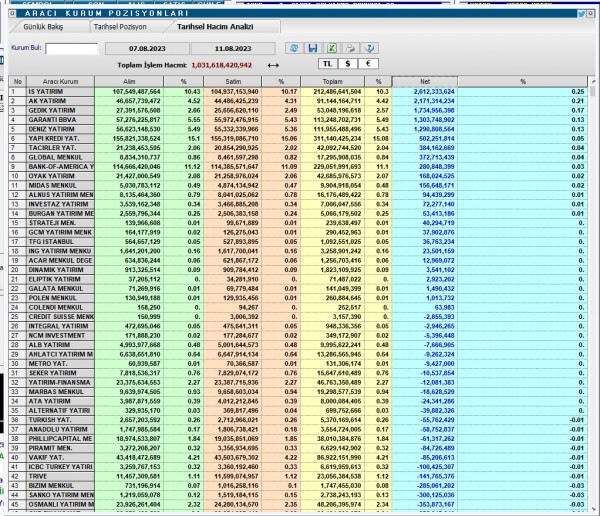600x516 pixels.
Task: Switch to the Günlük Bakış tab
Action: [43, 27]
